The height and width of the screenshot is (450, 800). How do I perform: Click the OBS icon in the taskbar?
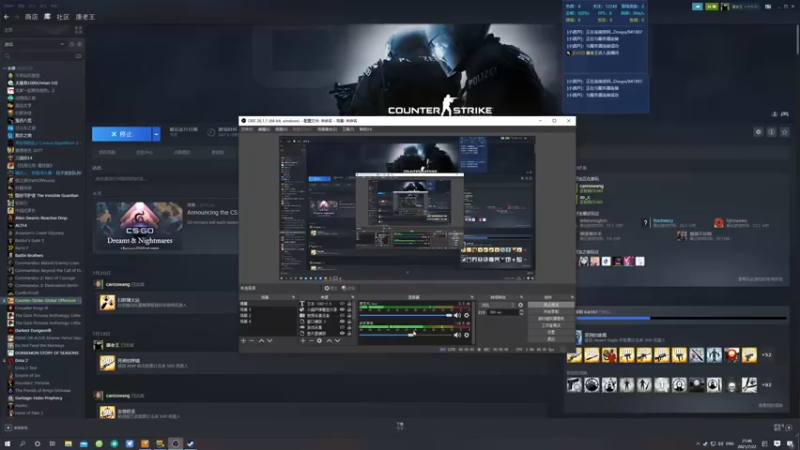(x=175, y=444)
